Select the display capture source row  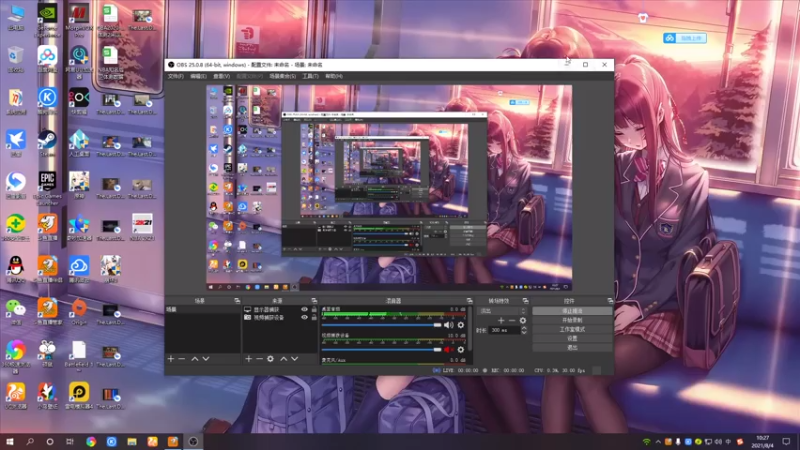pyautogui.click(x=280, y=310)
